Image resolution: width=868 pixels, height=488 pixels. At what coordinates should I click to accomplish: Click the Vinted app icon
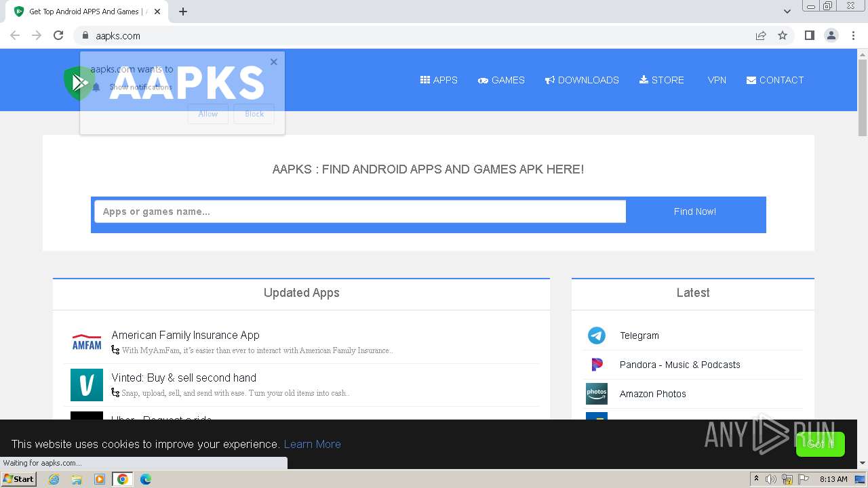(87, 385)
